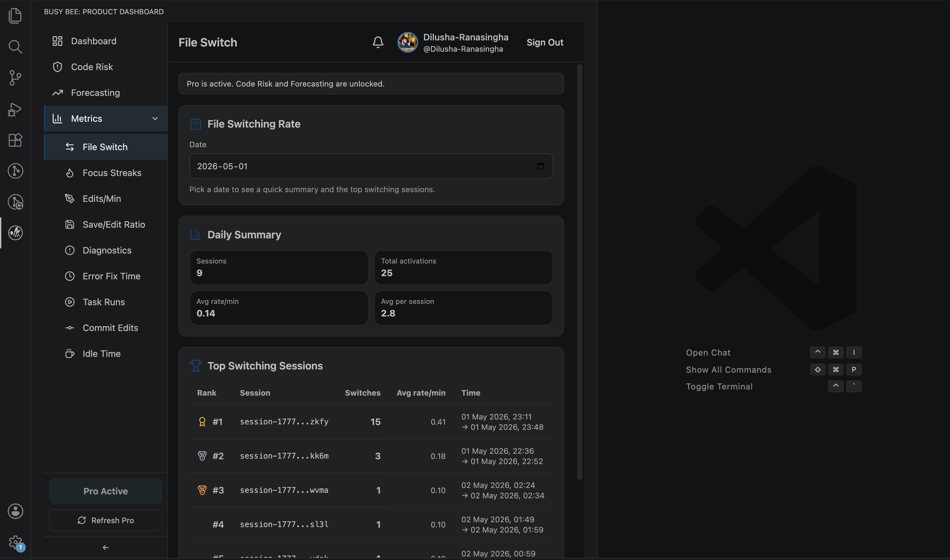Open the Manage gear icon
This screenshot has height=560, width=950.
point(15,542)
